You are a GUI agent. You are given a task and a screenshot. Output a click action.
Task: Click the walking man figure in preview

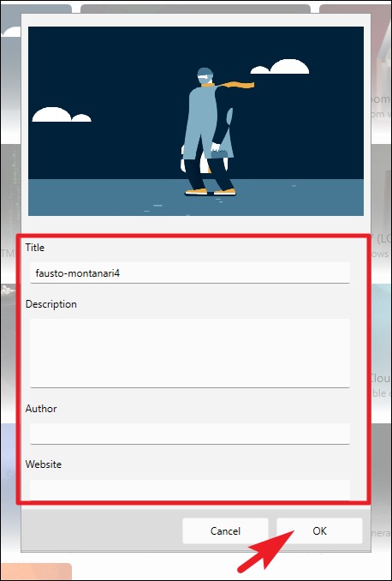208,132
